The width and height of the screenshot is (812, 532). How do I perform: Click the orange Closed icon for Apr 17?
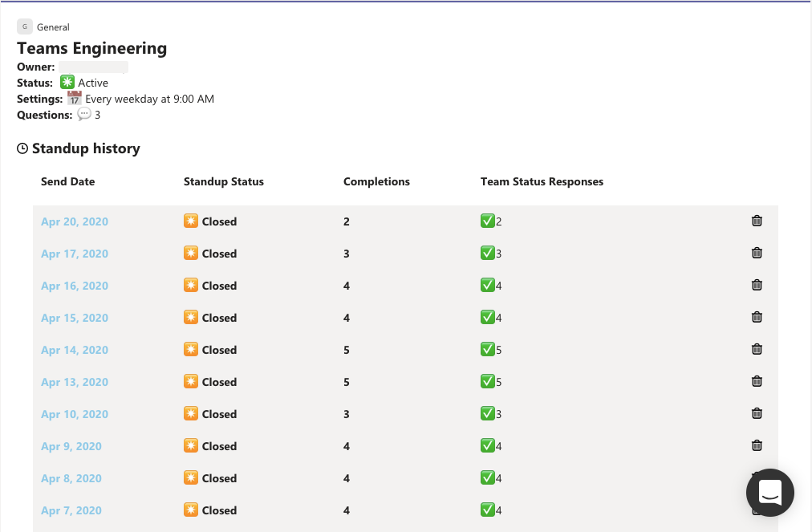[191, 254]
